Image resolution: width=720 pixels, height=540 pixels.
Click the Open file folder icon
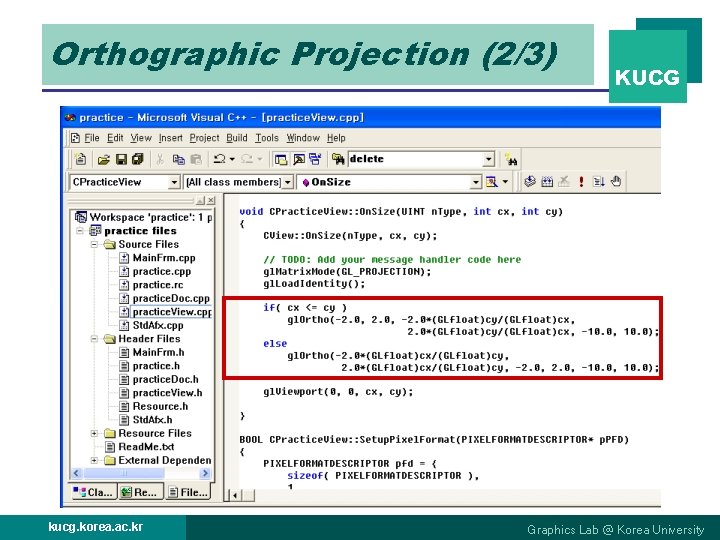[x=104, y=159]
